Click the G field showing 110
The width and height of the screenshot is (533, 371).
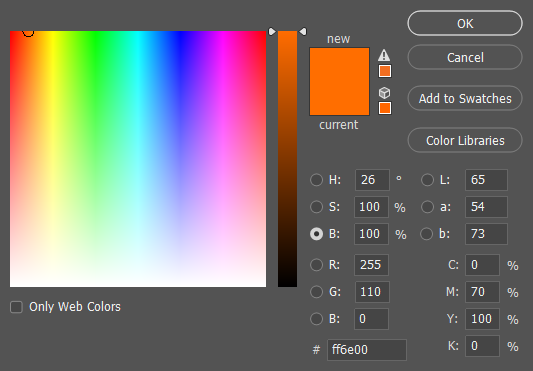coord(372,292)
